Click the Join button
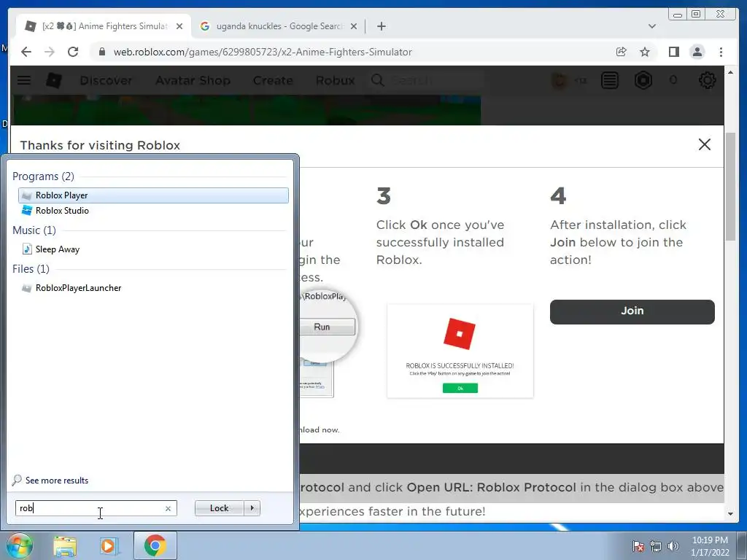Screen dimensions: 747x560 pos(632,312)
